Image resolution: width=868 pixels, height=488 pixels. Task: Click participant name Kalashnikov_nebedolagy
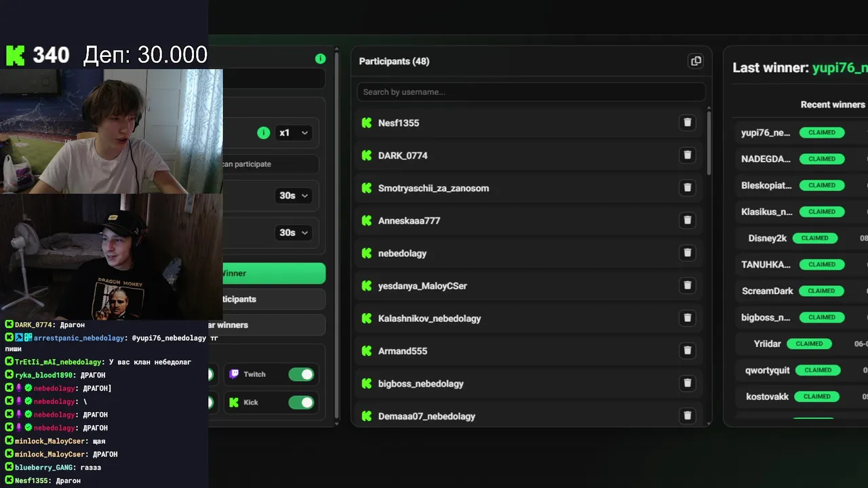pyautogui.click(x=429, y=318)
